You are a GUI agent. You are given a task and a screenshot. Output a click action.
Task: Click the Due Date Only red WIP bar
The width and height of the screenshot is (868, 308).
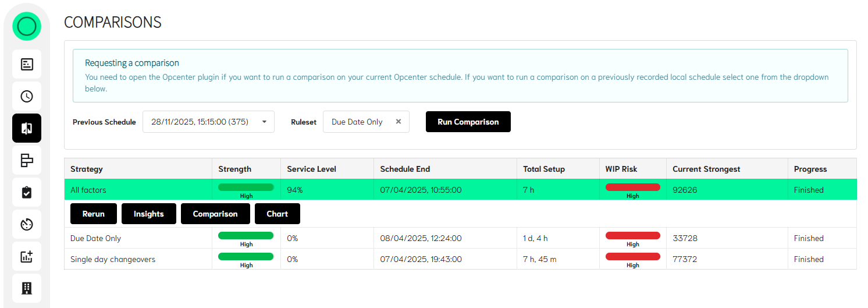[633, 235]
